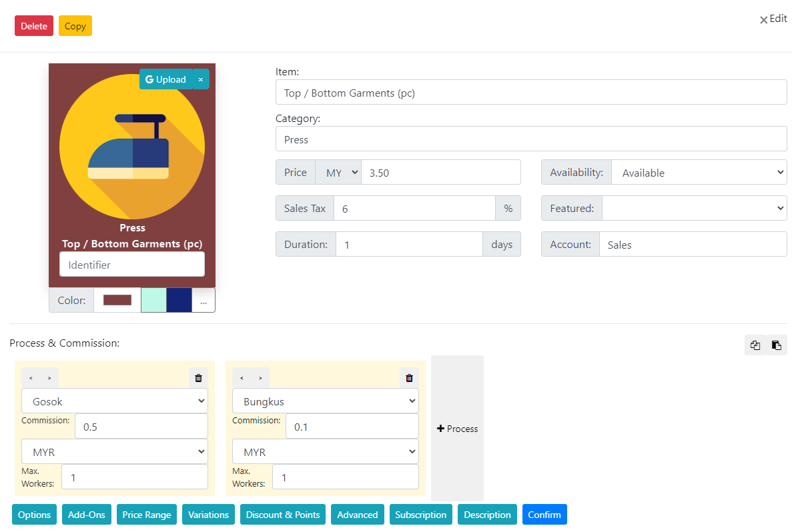Viewport: 792px width, 532px height.
Task: Copy this item
Action: tap(75, 25)
